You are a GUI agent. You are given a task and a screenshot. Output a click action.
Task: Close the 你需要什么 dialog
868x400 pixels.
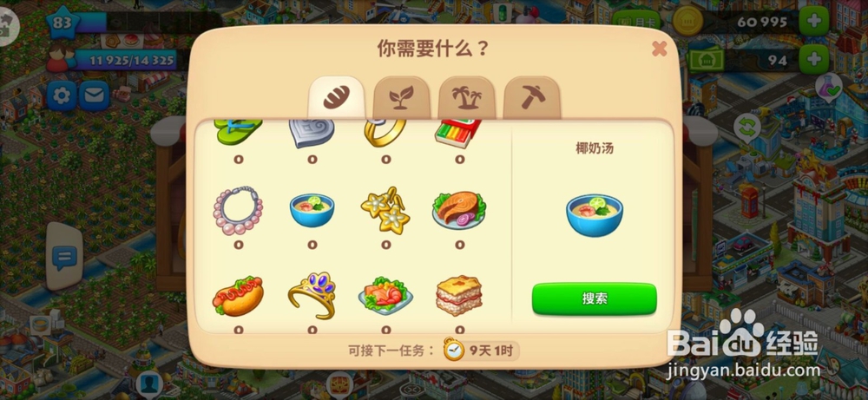click(660, 49)
